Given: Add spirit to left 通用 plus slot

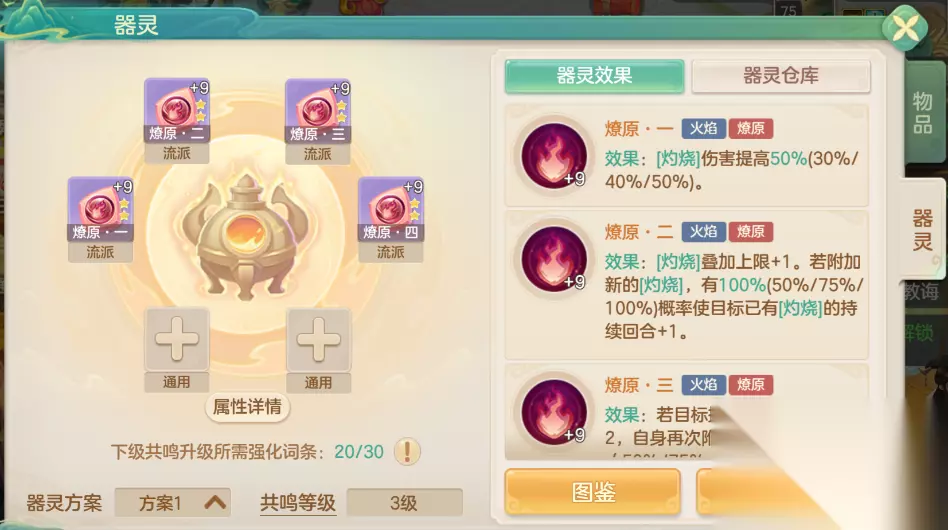Looking at the screenshot, I should [177, 339].
